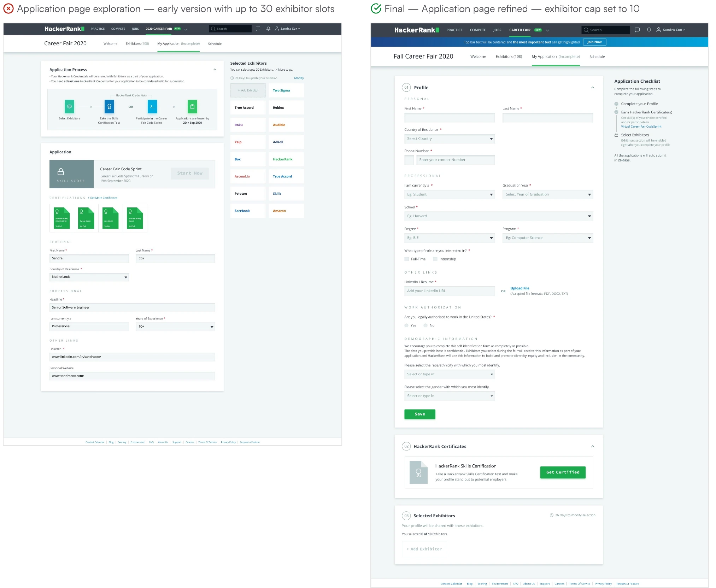
Task: Click Sandra Cox user icon in right mockup
Action: pos(659,30)
